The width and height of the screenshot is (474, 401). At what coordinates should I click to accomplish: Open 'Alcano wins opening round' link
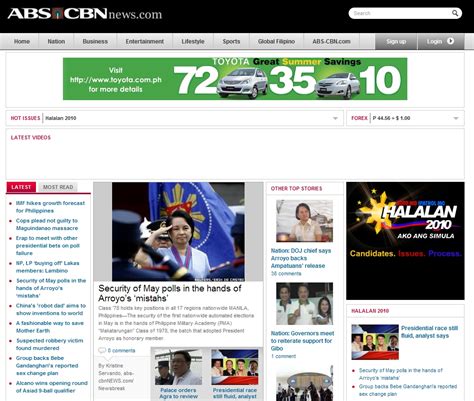[x=52, y=387]
